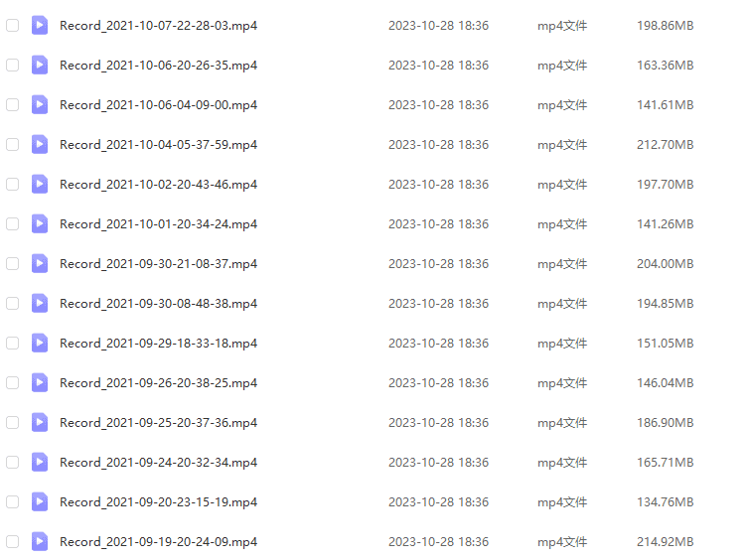Click mp4文件 type of the 204.00MB file

pyautogui.click(x=562, y=264)
